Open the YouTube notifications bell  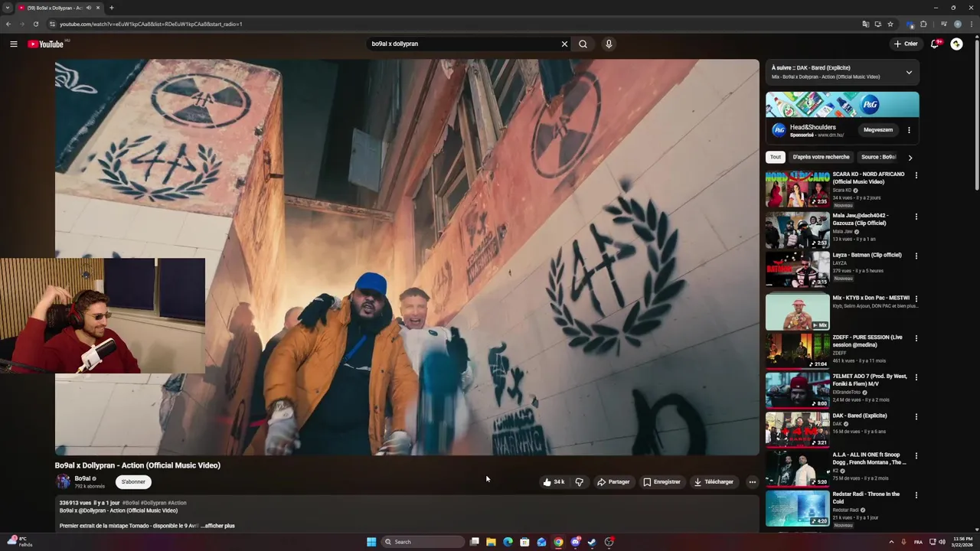point(935,44)
